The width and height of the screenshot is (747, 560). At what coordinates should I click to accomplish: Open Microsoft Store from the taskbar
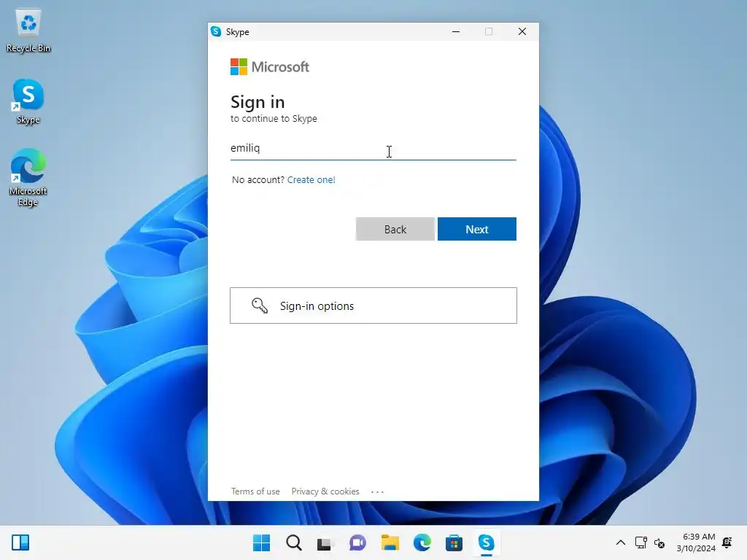pyautogui.click(x=454, y=542)
